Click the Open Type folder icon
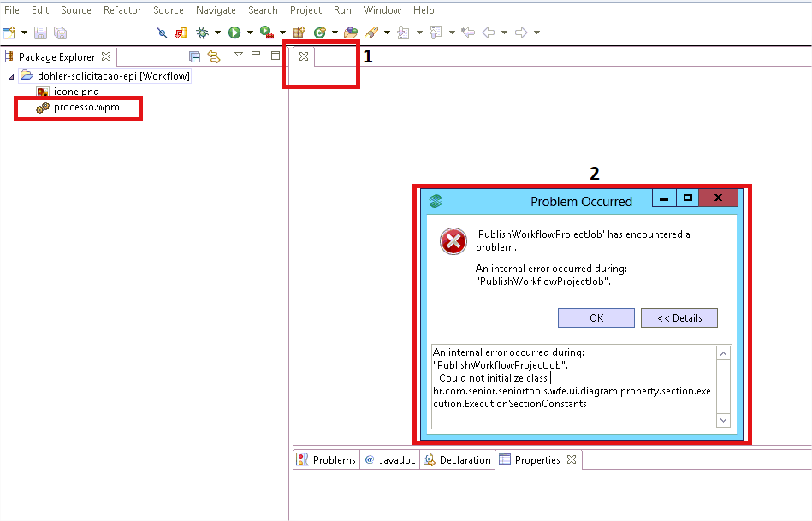 click(350, 33)
